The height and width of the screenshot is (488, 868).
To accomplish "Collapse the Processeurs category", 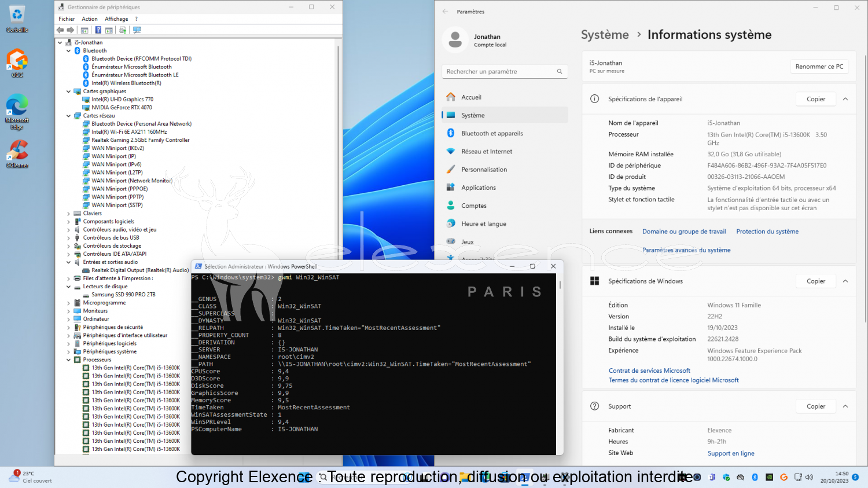I will pyautogui.click(x=69, y=360).
